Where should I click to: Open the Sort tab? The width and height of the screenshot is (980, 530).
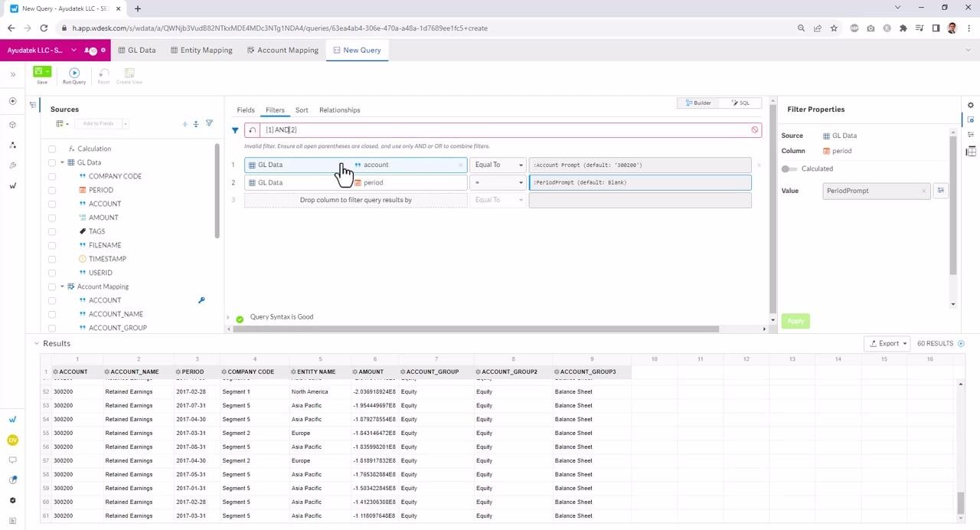pos(302,110)
